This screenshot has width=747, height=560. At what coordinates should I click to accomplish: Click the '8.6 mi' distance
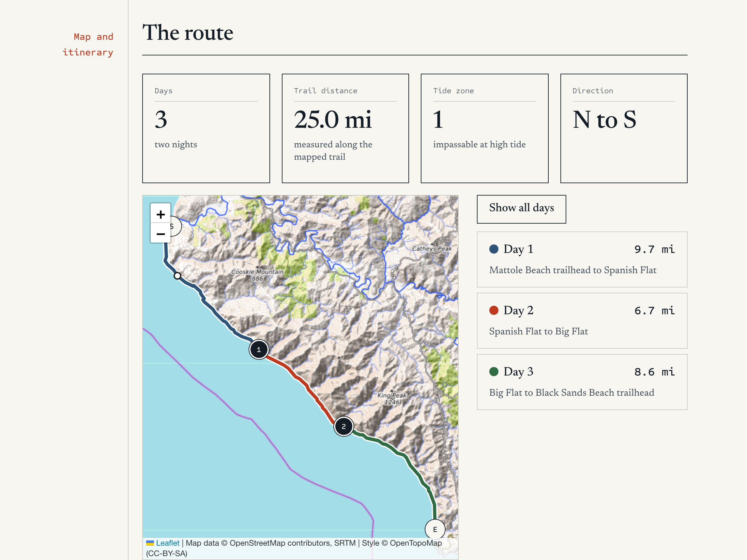pos(654,372)
